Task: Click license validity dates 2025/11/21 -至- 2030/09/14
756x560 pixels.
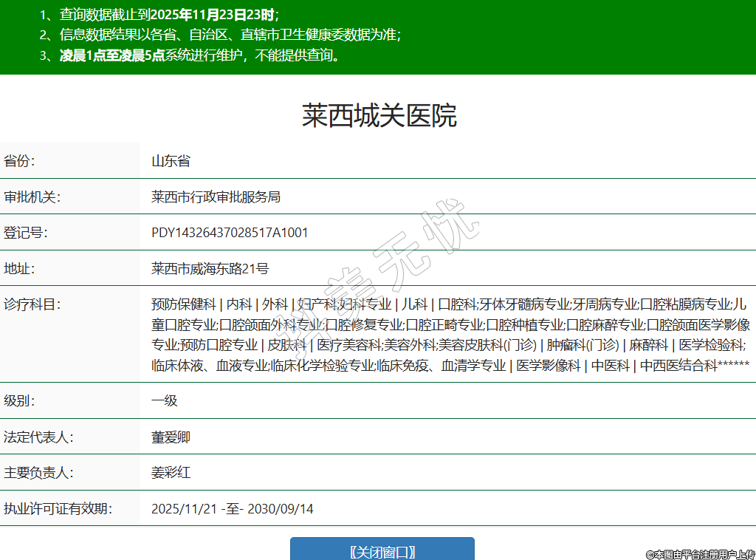Action: click(x=232, y=509)
